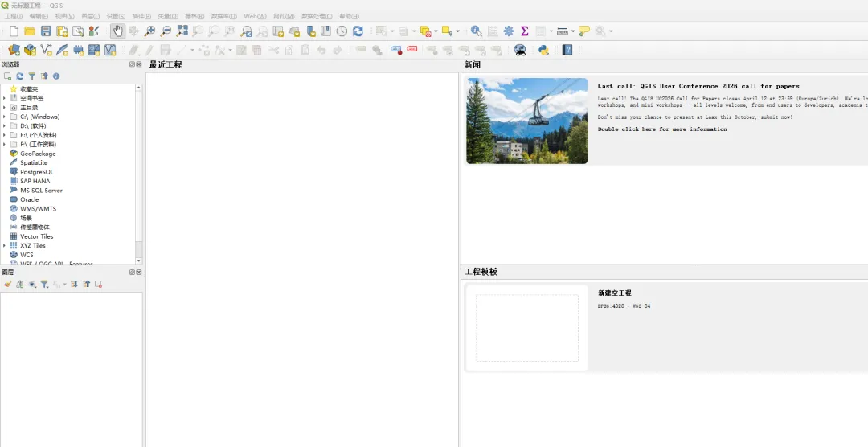Viewport: 868px width, 447px height.
Task: Click the New GeoPackage layer icon
Action: pos(30,51)
